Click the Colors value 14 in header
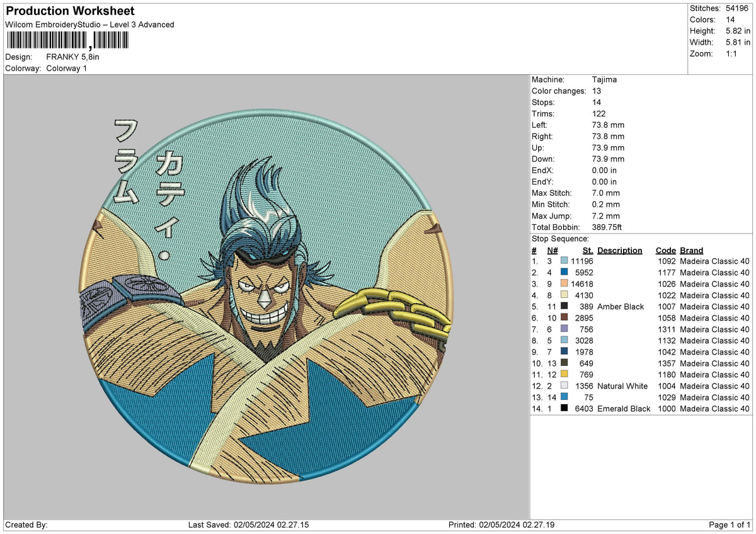The width and height of the screenshot is (756, 534). pyautogui.click(x=730, y=20)
